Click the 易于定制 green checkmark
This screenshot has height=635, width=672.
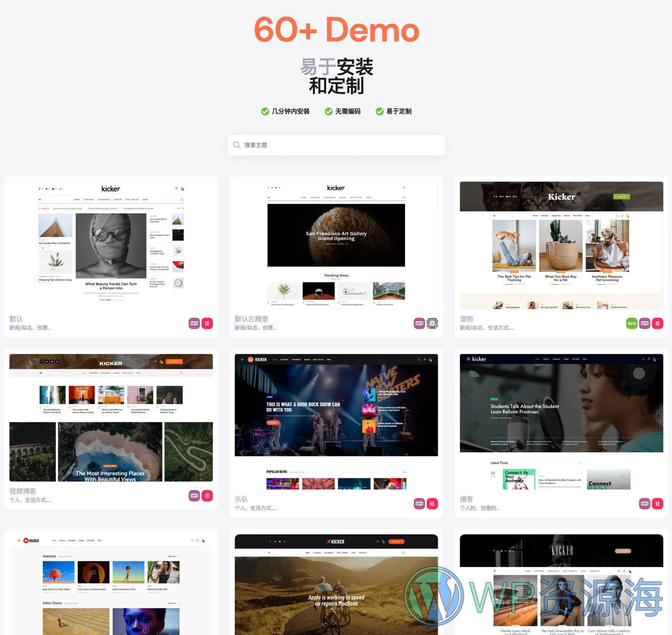(x=380, y=111)
